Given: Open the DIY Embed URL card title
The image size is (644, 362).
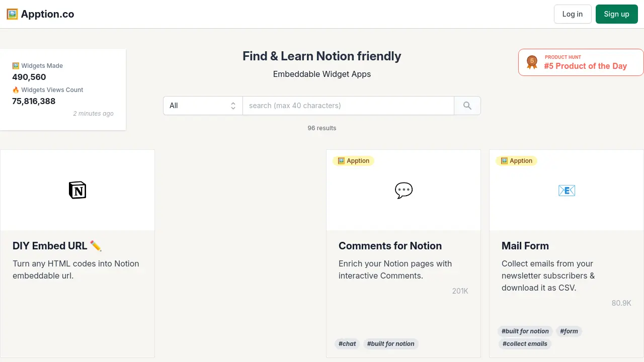Looking at the screenshot, I should click(x=57, y=246).
